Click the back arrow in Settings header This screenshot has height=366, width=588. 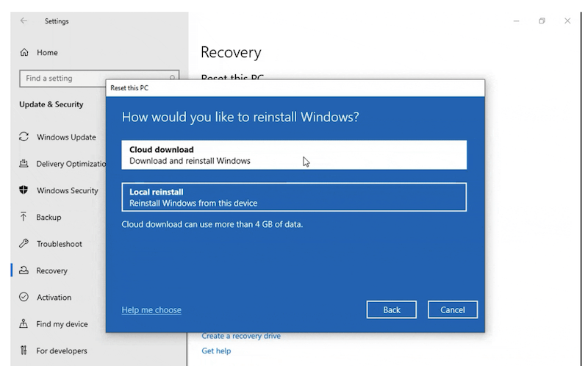click(x=24, y=21)
